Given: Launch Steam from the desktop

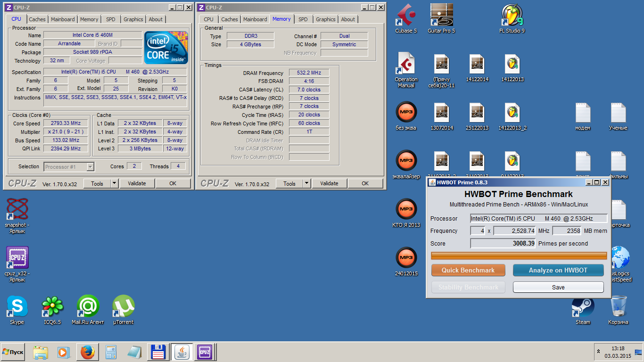Looking at the screenshot, I should (x=583, y=310).
